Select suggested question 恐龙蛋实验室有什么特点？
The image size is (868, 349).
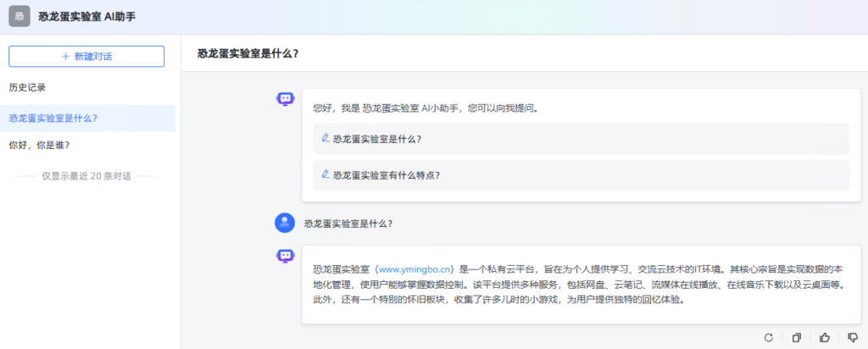click(581, 174)
